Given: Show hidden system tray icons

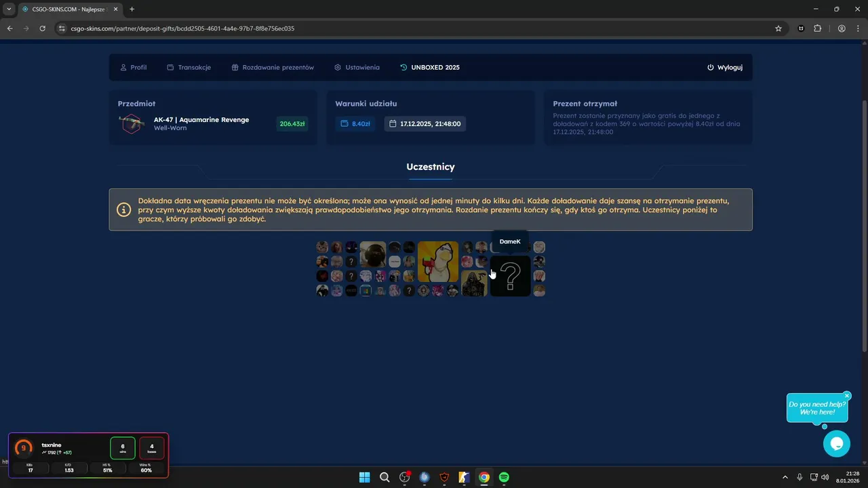Looking at the screenshot, I should 785,477.
